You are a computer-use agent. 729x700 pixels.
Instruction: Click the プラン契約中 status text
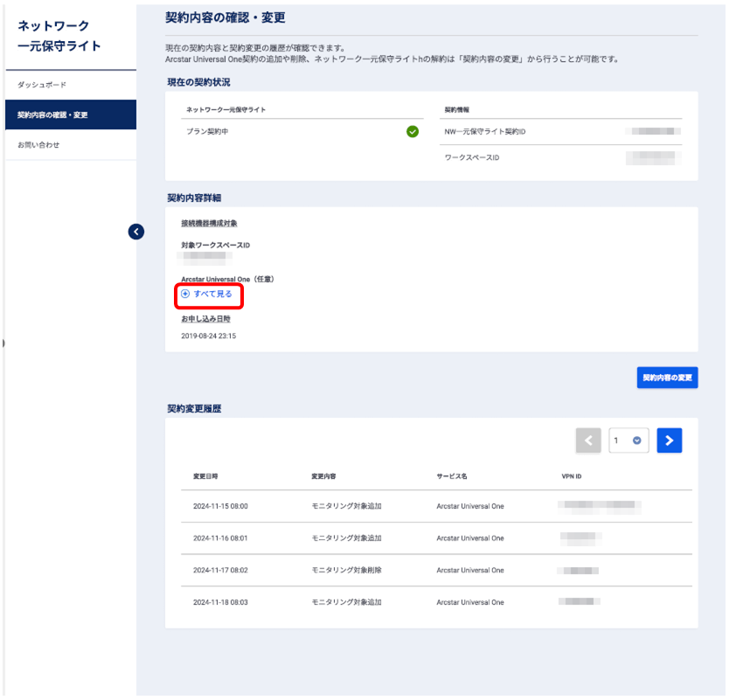point(207,132)
